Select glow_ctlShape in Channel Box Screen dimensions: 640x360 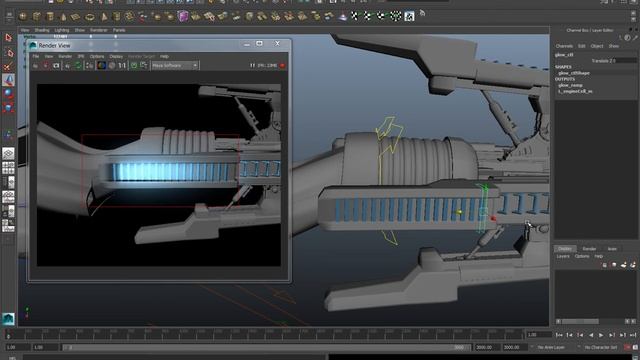click(x=574, y=73)
